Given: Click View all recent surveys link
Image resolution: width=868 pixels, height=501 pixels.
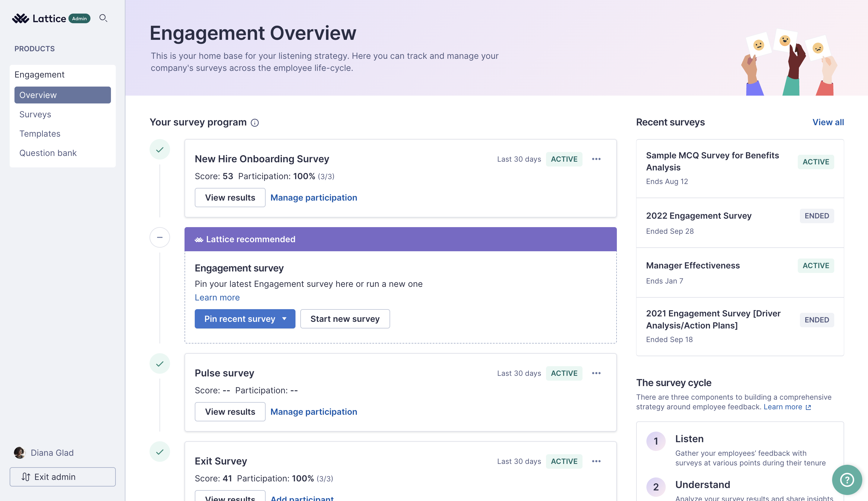Looking at the screenshot, I should tap(828, 122).
